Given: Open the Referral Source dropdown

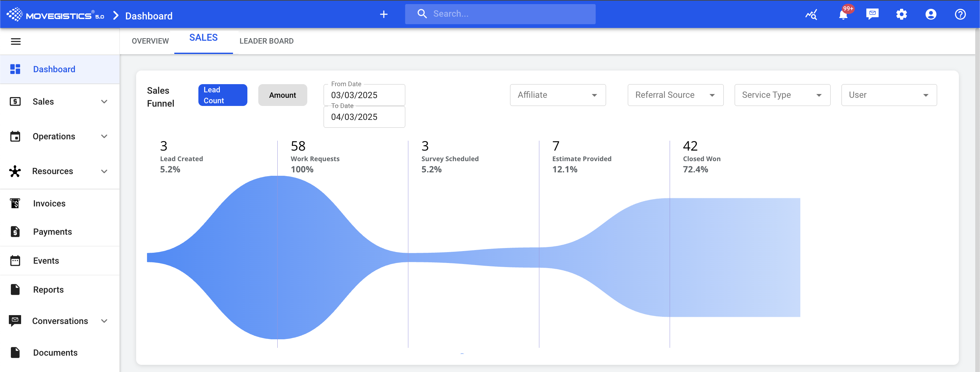Looking at the screenshot, I should tap(675, 95).
